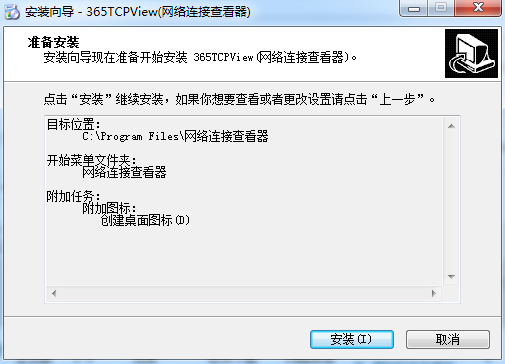Click the down arrow of the summary scrollbar
This screenshot has height=364, width=505.
(x=451, y=277)
